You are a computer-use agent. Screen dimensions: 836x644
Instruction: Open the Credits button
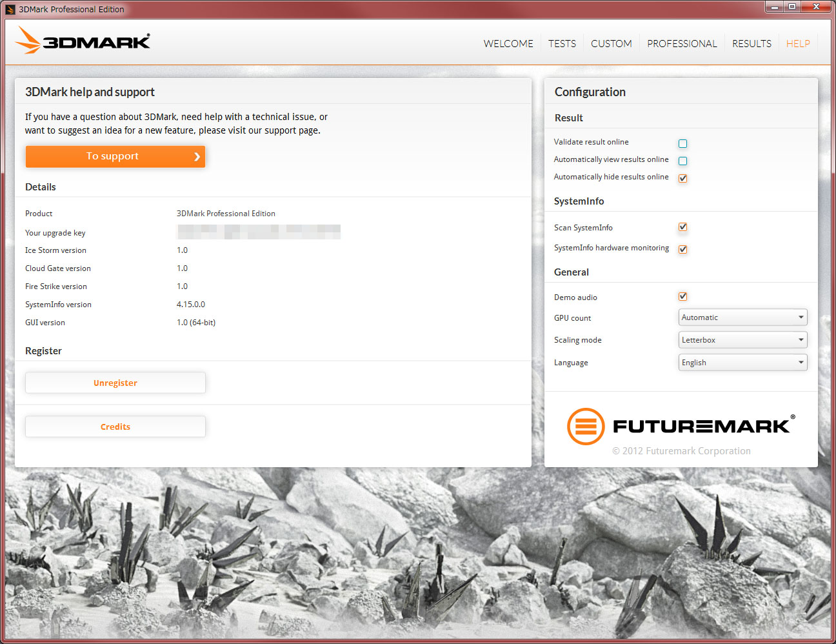[115, 427]
